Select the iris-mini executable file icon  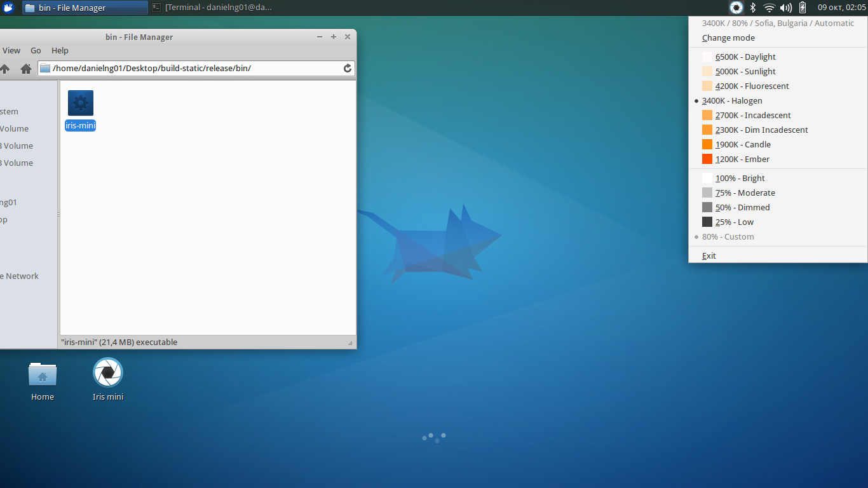point(81,103)
